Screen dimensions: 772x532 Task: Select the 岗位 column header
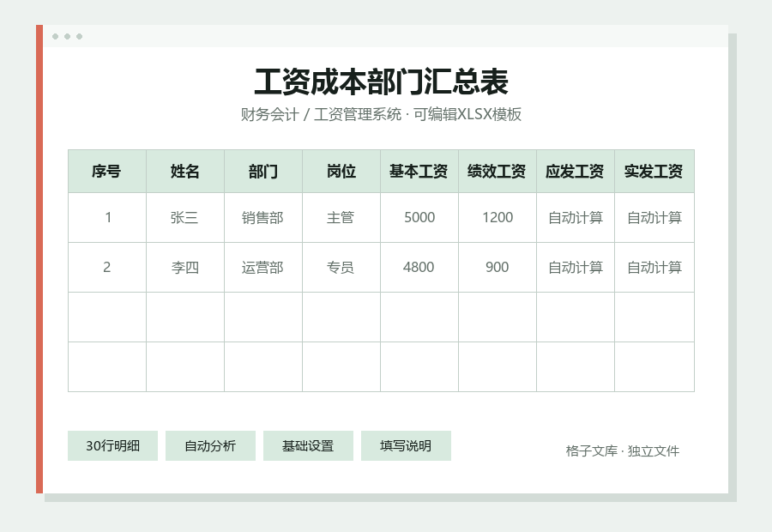[x=341, y=172]
